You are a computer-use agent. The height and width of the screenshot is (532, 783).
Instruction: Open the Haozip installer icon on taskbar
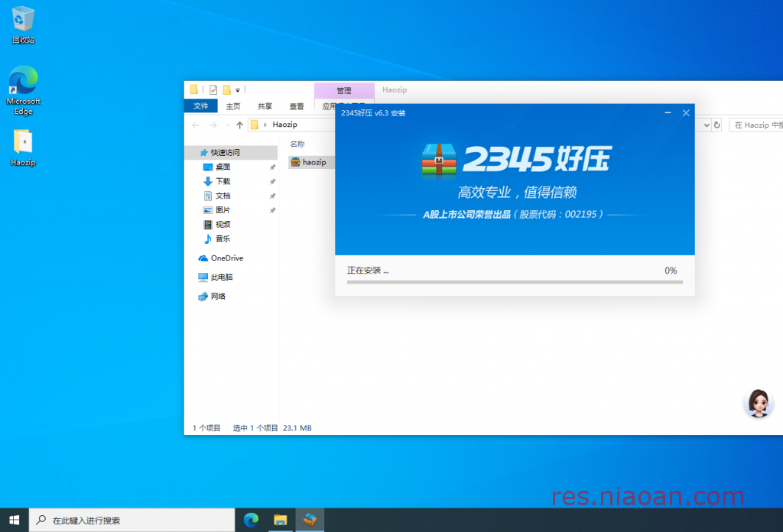[x=310, y=520]
